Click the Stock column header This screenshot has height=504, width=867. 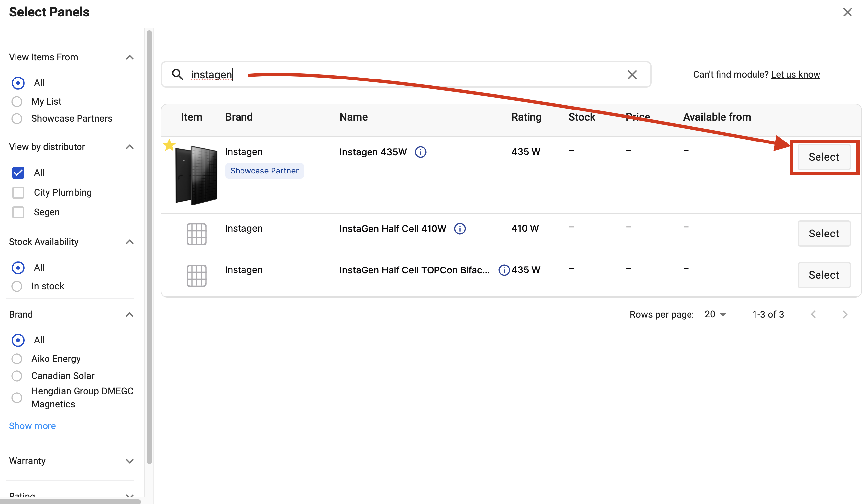click(x=581, y=117)
